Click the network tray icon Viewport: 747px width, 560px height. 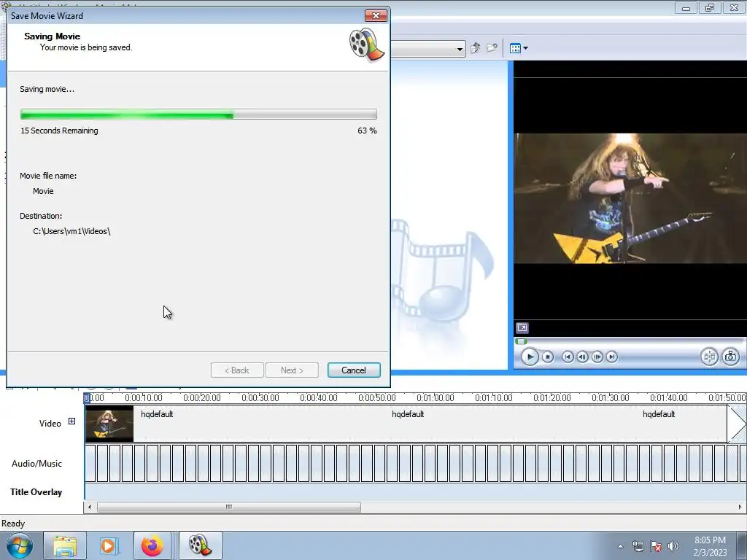[638, 546]
